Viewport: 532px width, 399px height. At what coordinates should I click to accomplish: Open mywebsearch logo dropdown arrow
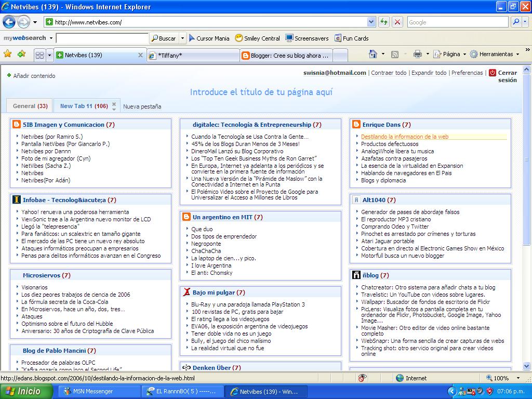51,38
